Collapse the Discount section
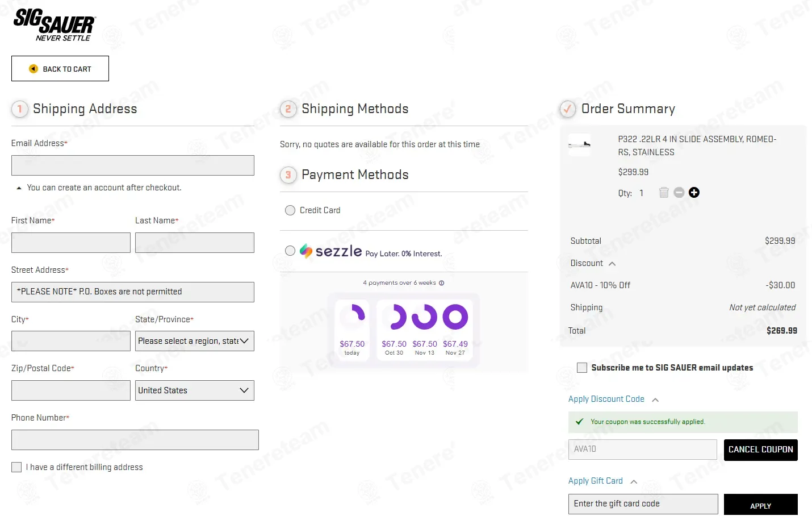Screen dimensions: 812x524 [612, 264]
